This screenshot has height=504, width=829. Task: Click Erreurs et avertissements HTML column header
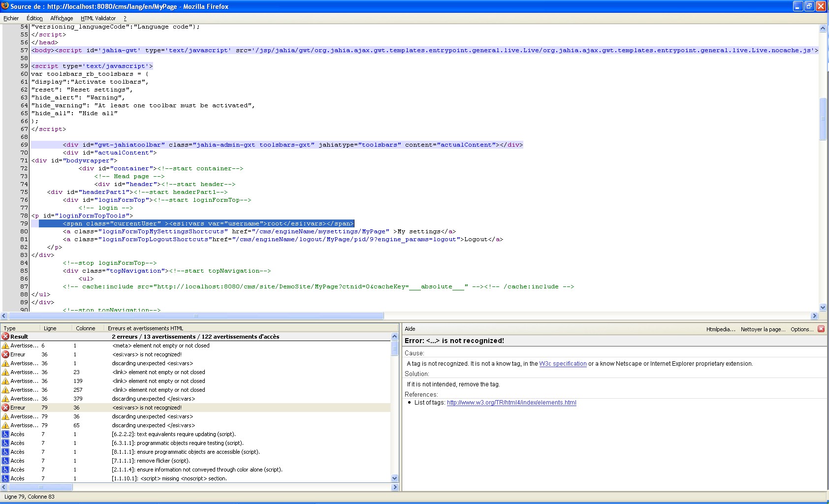point(251,328)
